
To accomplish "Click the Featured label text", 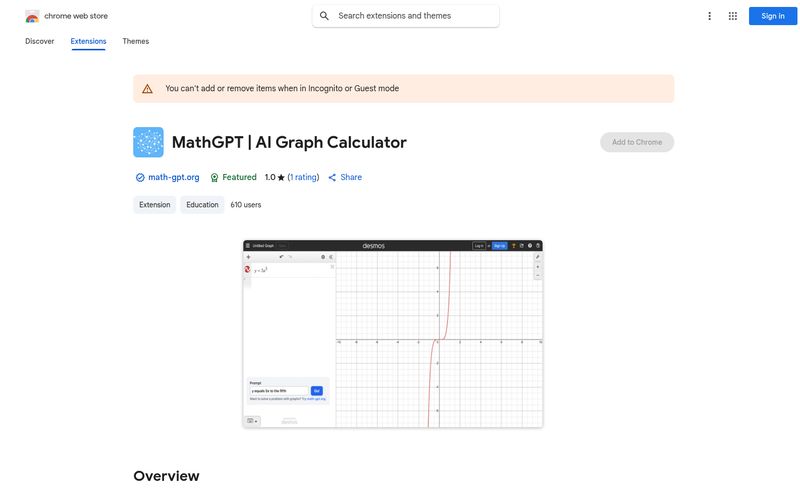I will coord(239,177).
